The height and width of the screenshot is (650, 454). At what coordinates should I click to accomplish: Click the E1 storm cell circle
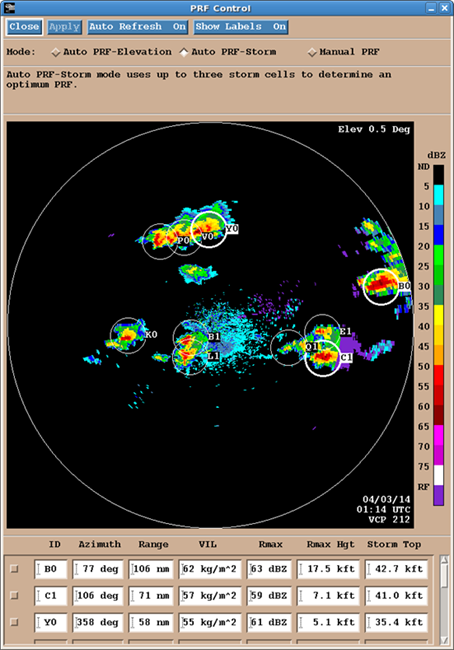click(x=322, y=332)
